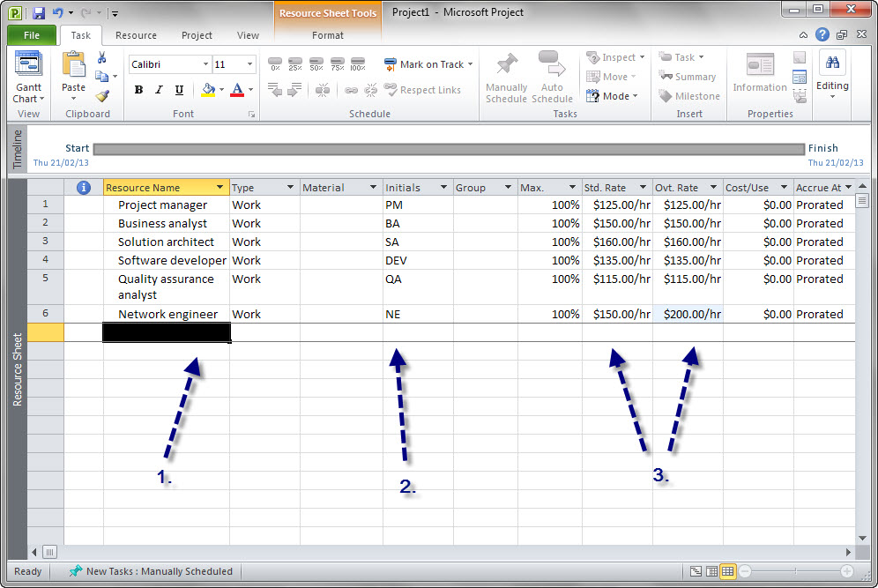Image resolution: width=878 pixels, height=588 pixels.
Task: Switch to Gantt Chart view in status bar
Action: coord(696,571)
